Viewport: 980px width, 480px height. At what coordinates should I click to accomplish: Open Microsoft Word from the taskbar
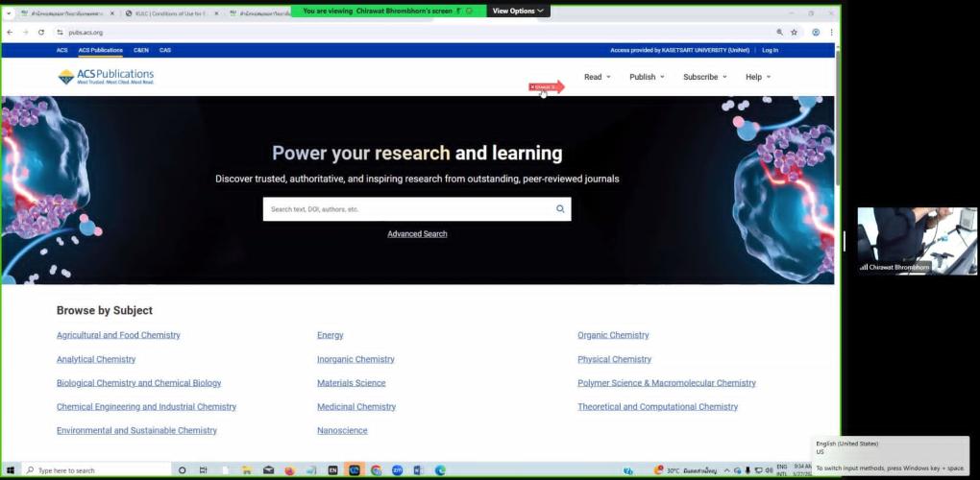click(419, 470)
